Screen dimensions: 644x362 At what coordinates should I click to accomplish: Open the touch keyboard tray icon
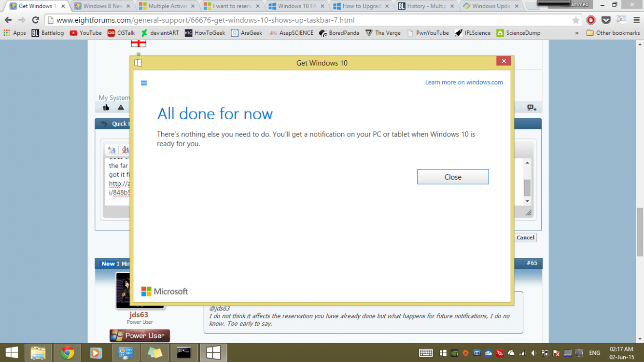tap(426, 353)
